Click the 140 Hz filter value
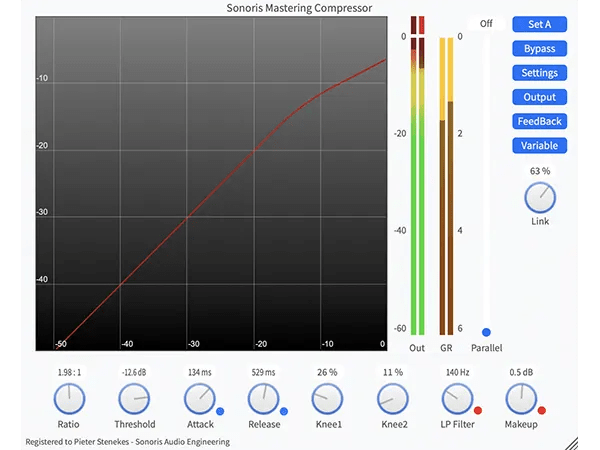The height and width of the screenshot is (450, 600). click(x=457, y=372)
